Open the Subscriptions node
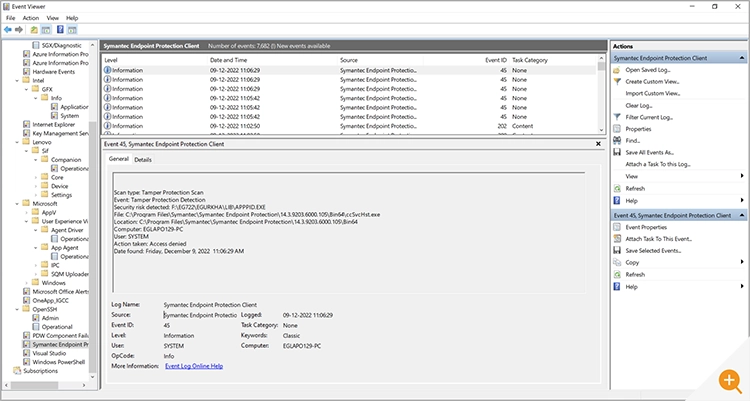The height and width of the screenshot is (401, 750). coord(40,371)
